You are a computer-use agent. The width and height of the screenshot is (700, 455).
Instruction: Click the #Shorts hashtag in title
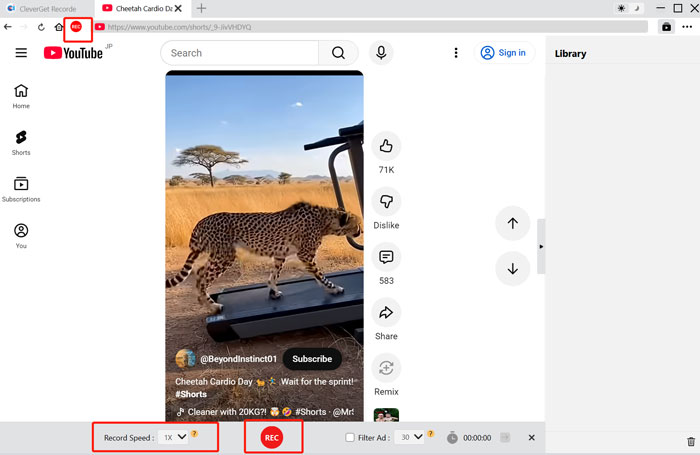pyautogui.click(x=191, y=394)
